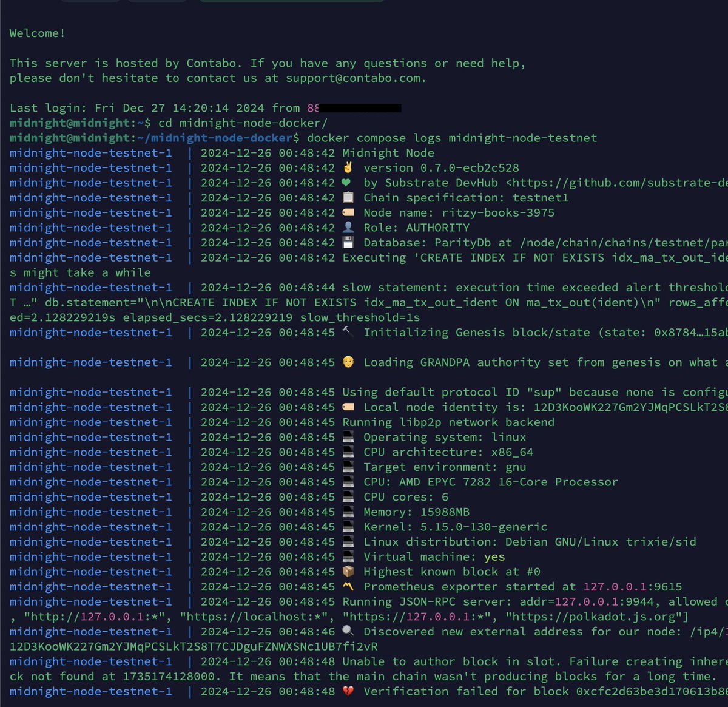This screenshot has height=707, width=728.
Task: Click the 'elapsed_secs=2.128229219' value
Action: [x=207, y=317]
